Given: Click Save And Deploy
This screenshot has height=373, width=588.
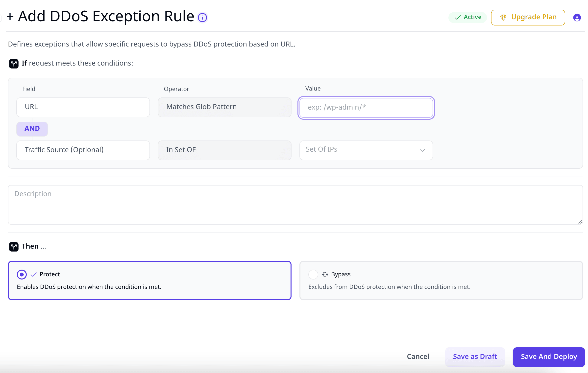Looking at the screenshot, I should tap(549, 357).
